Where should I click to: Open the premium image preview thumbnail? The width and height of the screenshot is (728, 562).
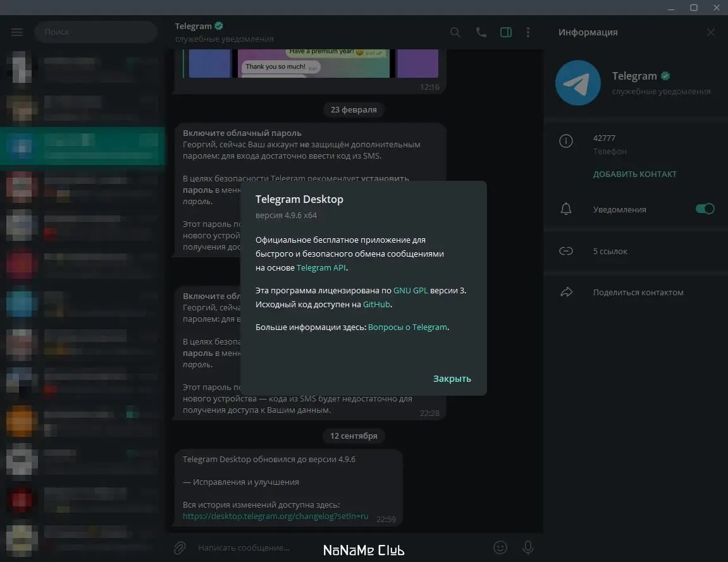(x=313, y=63)
